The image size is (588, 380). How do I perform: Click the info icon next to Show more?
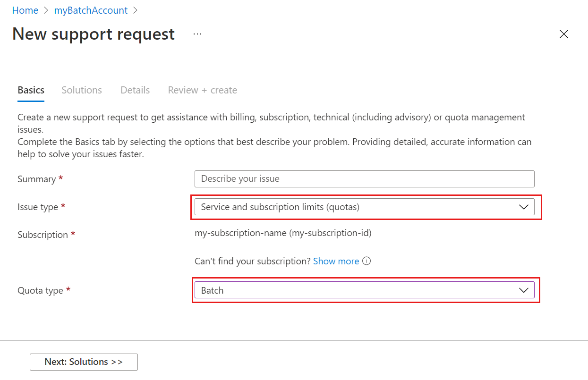[366, 261]
